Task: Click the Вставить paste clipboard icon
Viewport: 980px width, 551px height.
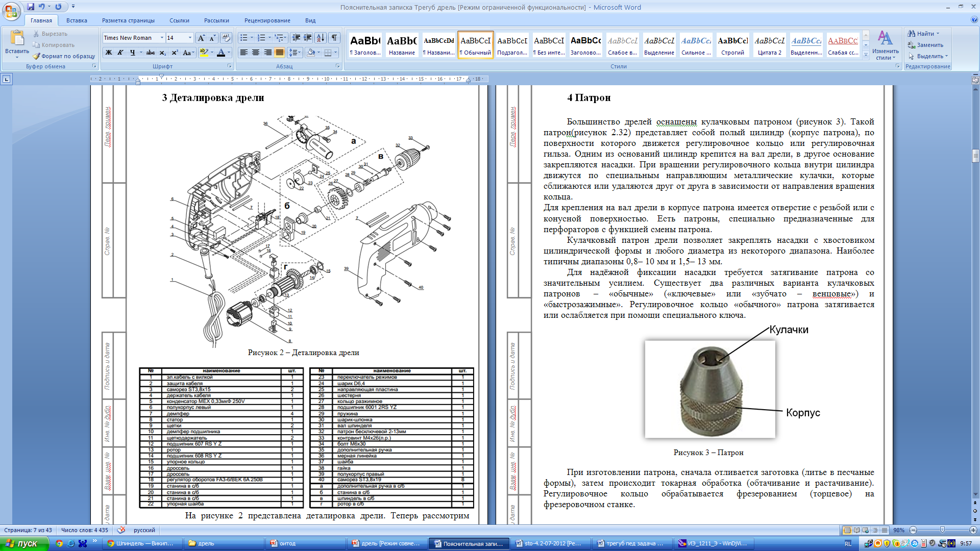Action: [17, 39]
